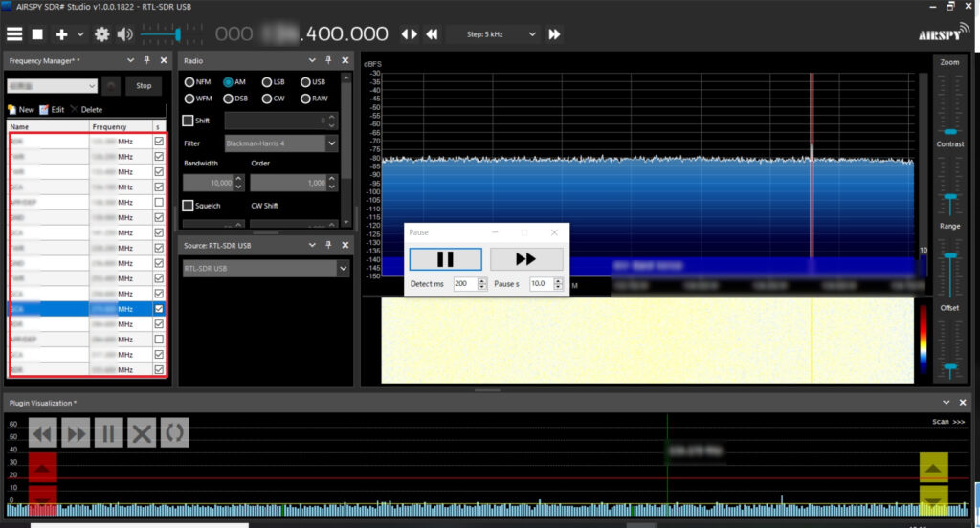Collapse the Source RTL-SDR USB panel chevron
The width and height of the screenshot is (980, 528).
point(312,246)
